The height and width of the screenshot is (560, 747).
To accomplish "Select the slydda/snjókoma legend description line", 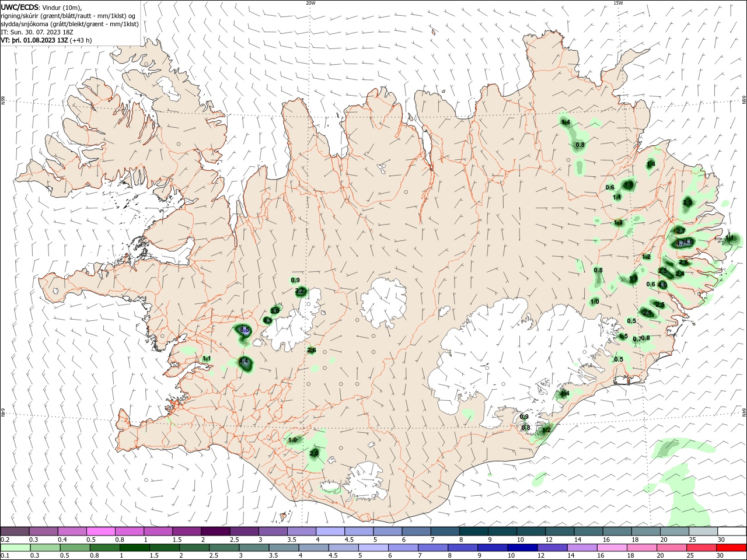I will pos(69,24).
